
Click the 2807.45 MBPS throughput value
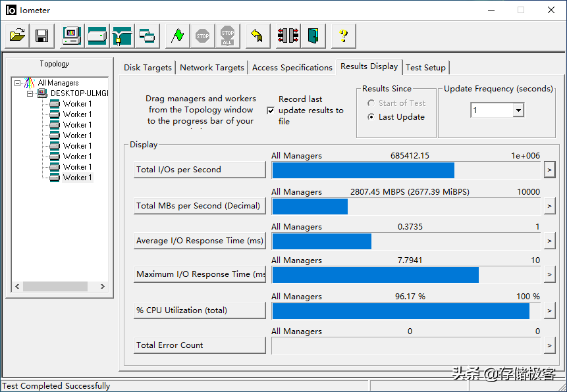point(410,192)
